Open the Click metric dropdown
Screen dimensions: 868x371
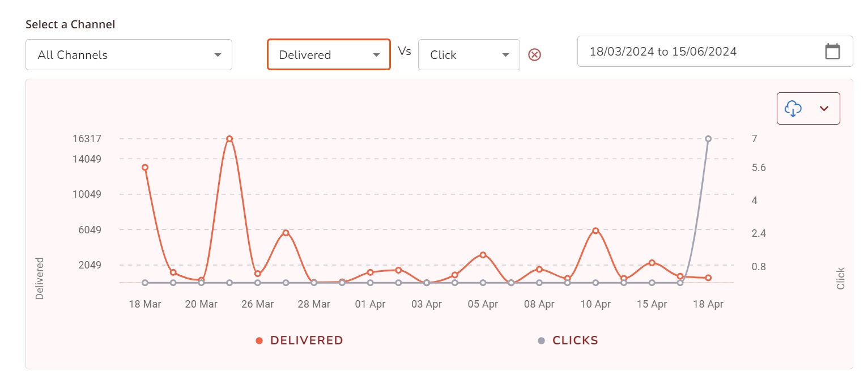469,55
